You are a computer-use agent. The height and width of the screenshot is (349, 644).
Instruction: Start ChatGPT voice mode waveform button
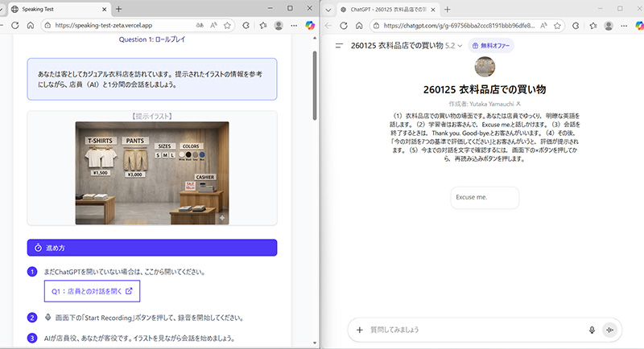[610, 330]
